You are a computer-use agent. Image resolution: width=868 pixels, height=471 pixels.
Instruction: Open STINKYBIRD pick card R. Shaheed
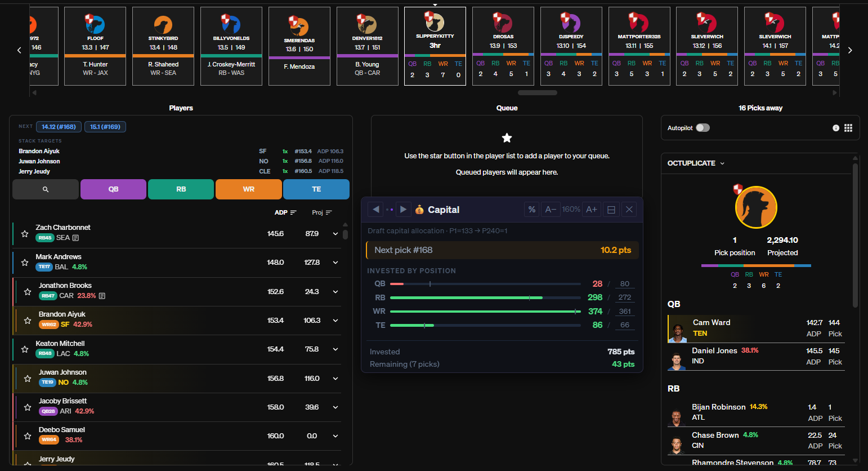tap(163, 46)
